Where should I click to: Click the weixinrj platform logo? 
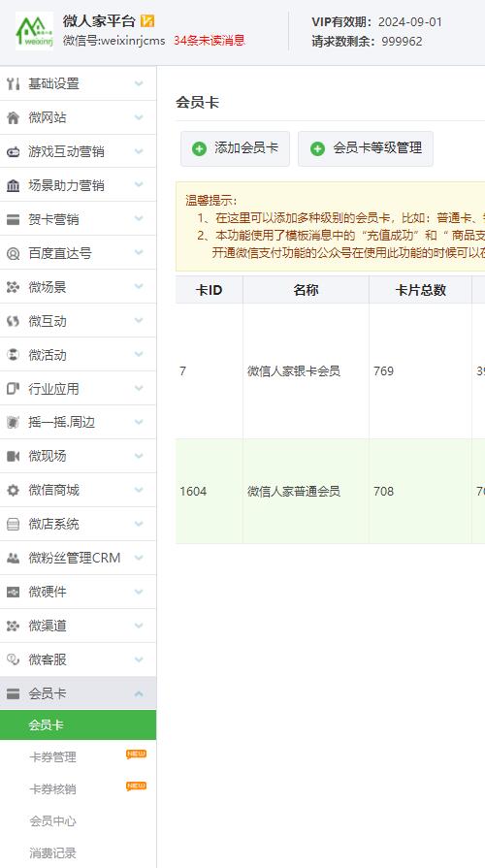tap(34, 31)
